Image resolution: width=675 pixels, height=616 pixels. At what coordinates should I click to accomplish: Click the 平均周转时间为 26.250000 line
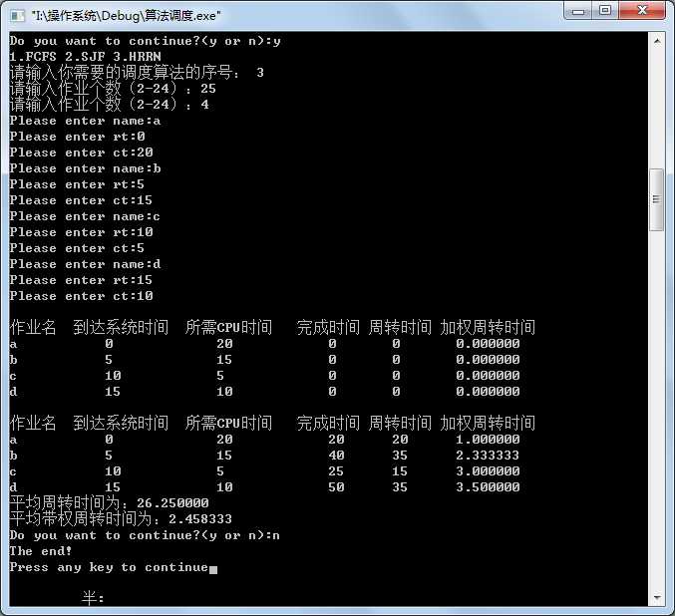tap(109, 503)
